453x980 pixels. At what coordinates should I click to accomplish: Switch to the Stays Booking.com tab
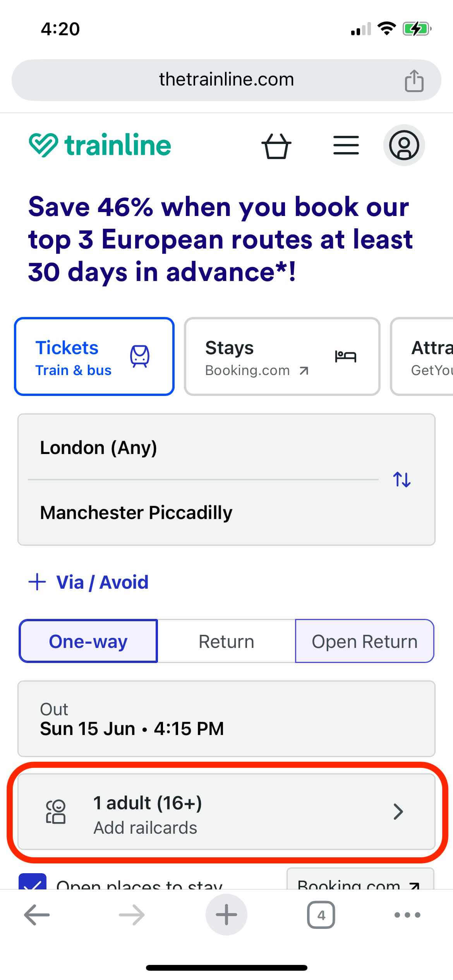tap(282, 356)
